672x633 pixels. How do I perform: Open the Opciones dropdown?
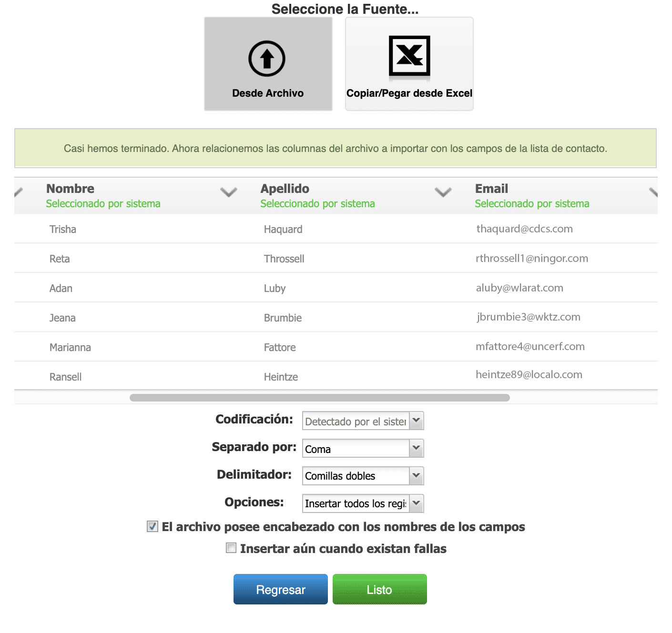[363, 503]
